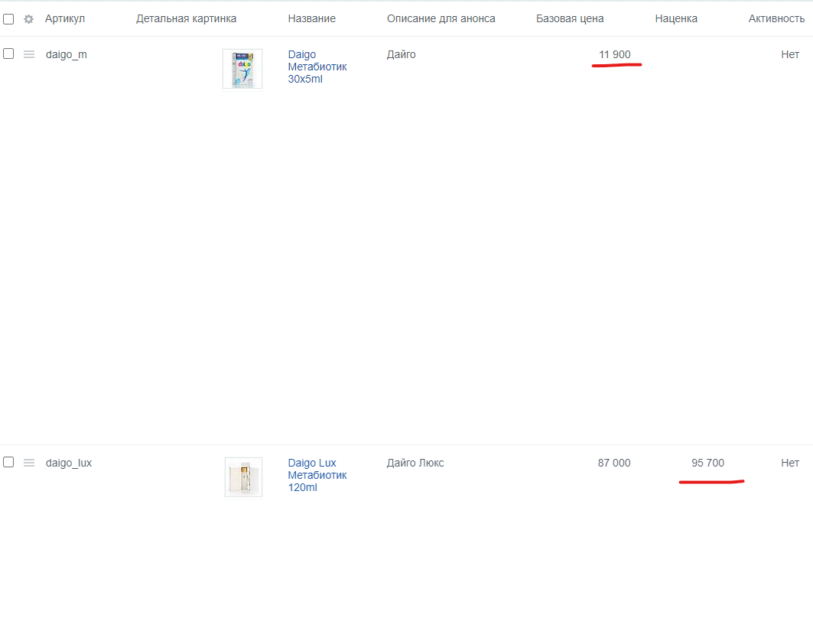Open the gear column settings icon
The image size is (813, 644).
tap(28, 19)
